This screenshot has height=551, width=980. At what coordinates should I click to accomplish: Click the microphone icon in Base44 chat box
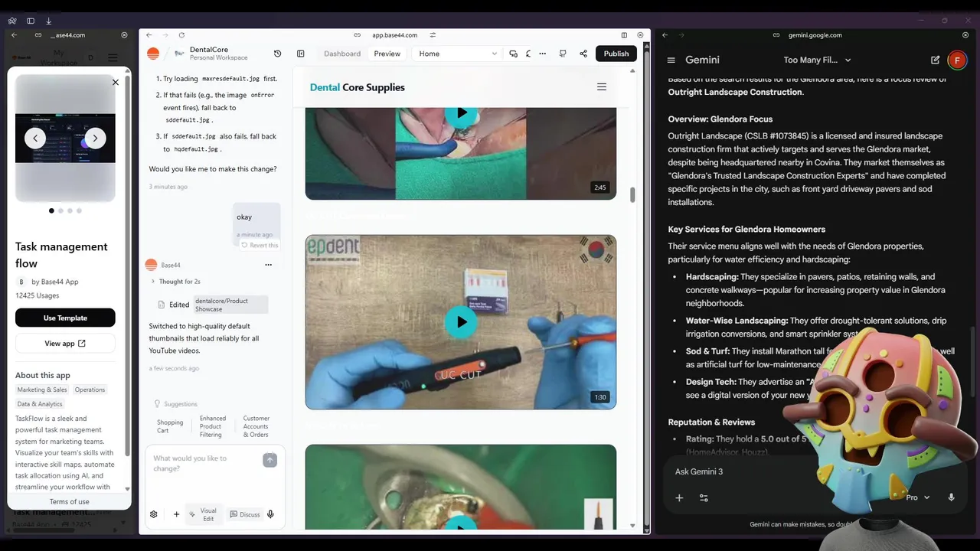point(270,514)
